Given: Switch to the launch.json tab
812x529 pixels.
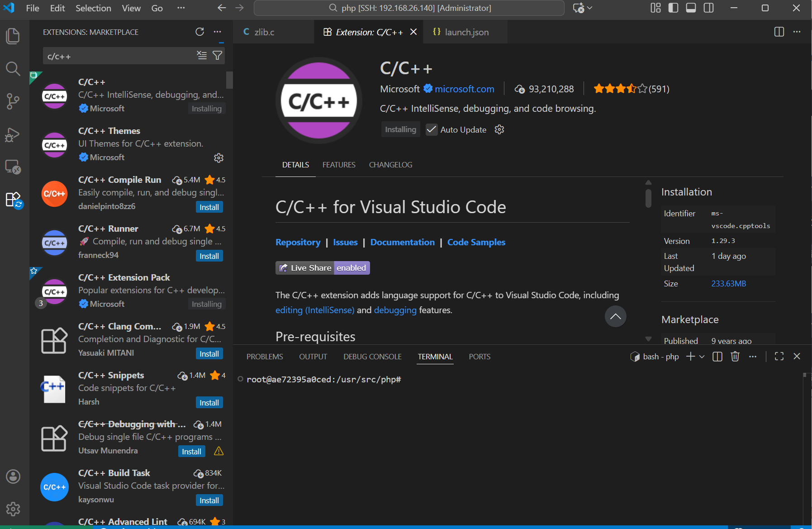Looking at the screenshot, I should tap(466, 32).
